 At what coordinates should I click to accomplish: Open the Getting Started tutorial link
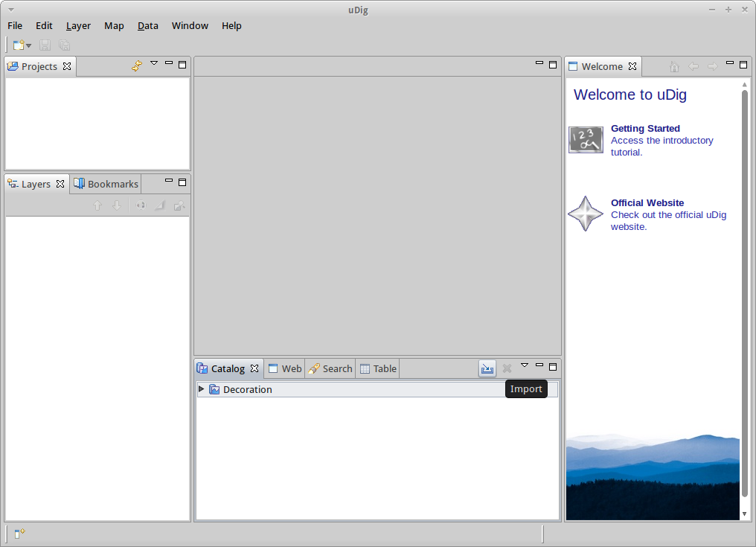tap(644, 129)
